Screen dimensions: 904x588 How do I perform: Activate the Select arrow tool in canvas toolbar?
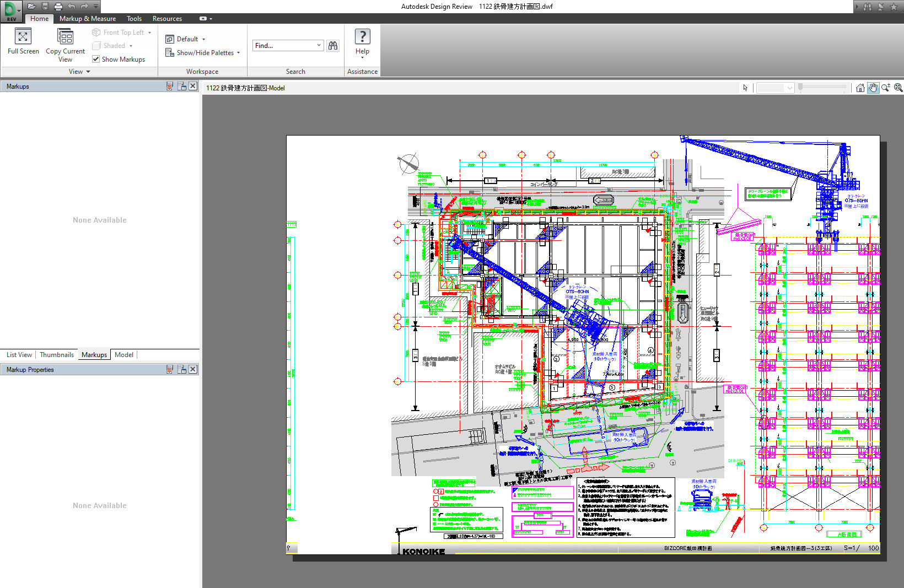tap(745, 88)
